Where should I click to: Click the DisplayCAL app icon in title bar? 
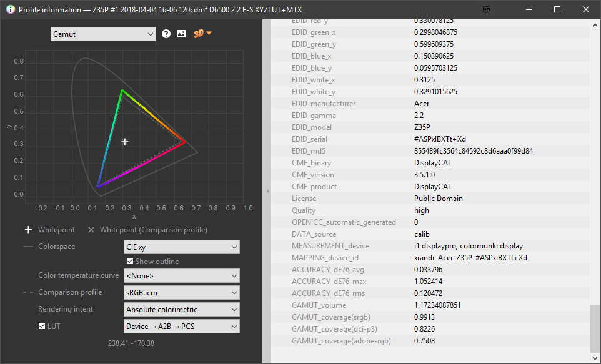click(x=9, y=10)
